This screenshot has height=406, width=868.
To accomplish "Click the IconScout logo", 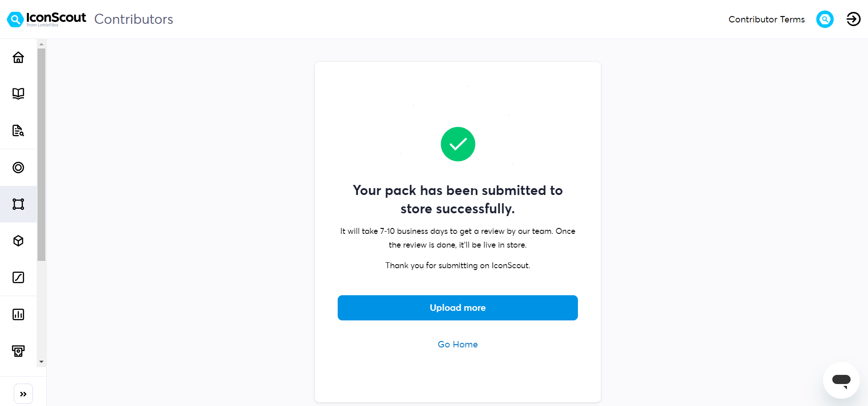I will pyautogui.click(x=47, y=19).
